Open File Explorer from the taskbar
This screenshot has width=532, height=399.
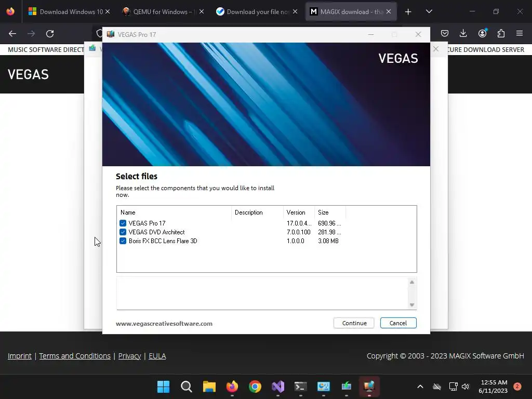coord(209,387)
